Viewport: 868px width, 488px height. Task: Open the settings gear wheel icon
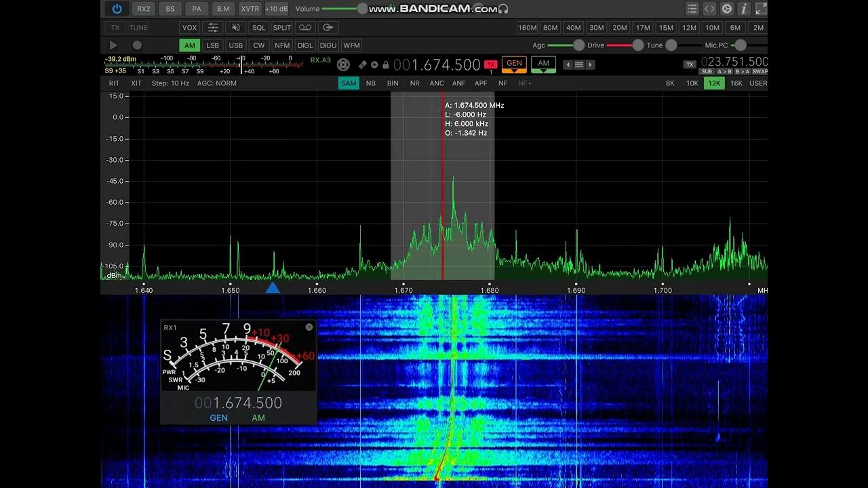[x=727, y=9]
